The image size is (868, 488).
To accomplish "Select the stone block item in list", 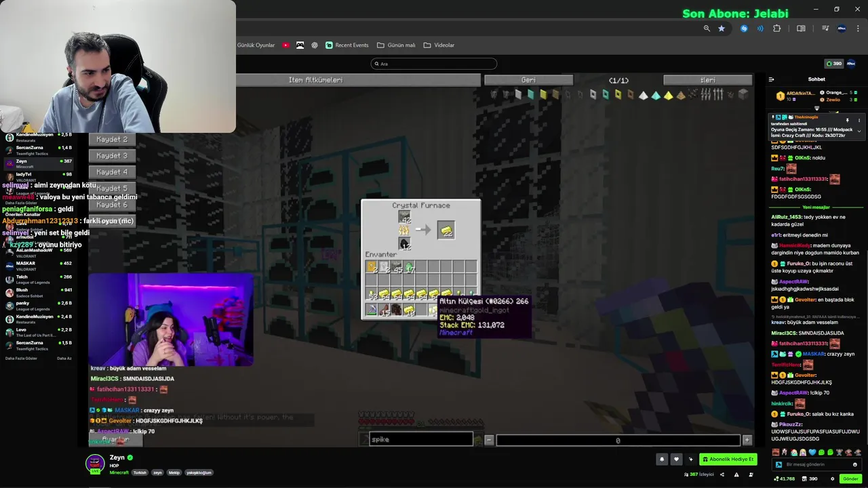I will click(743, 95).
